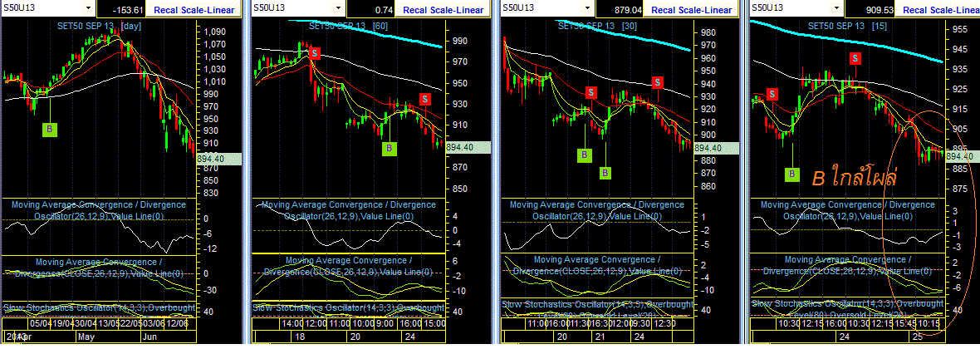Click the Slow Stochastics Oscillator label in day chart
Image resolution: width=980 pixels, height=349 pixels.
[x=100, y=307]
